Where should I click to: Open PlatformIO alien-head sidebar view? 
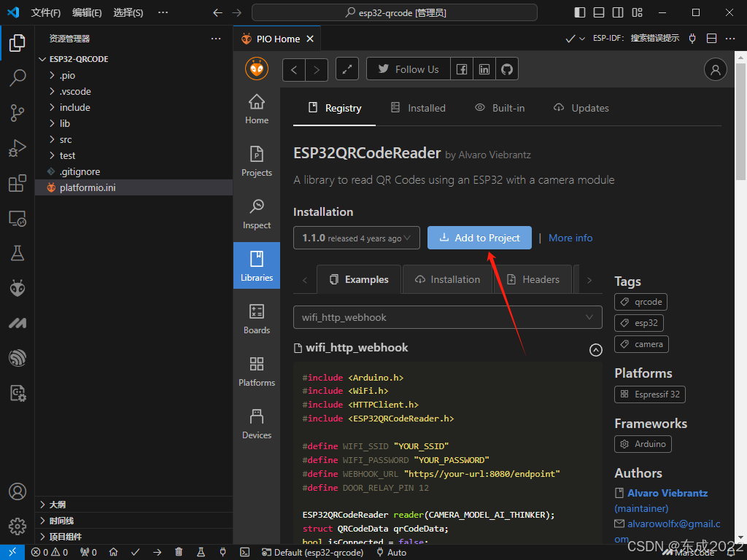pos(18,288)
